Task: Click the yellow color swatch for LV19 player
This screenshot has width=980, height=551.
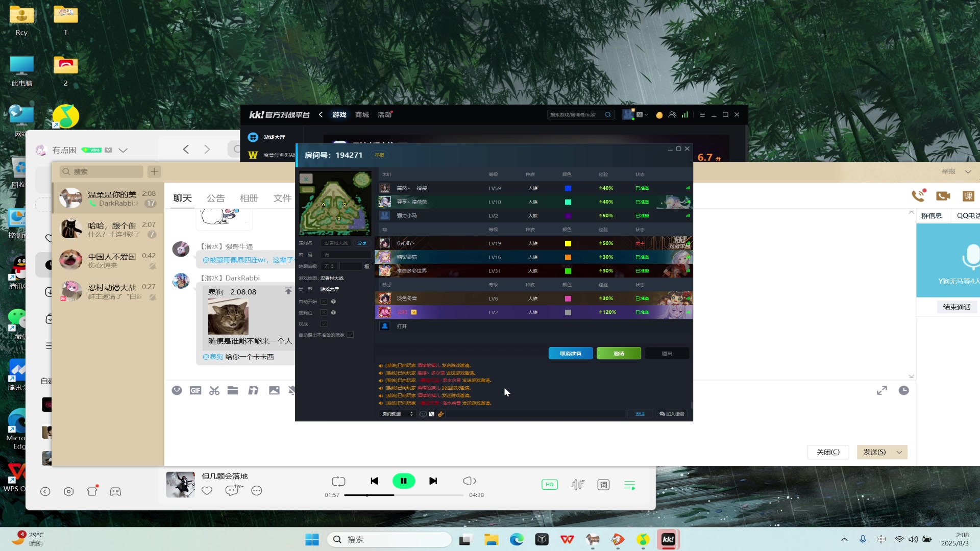Action: [x=568, y=243]
